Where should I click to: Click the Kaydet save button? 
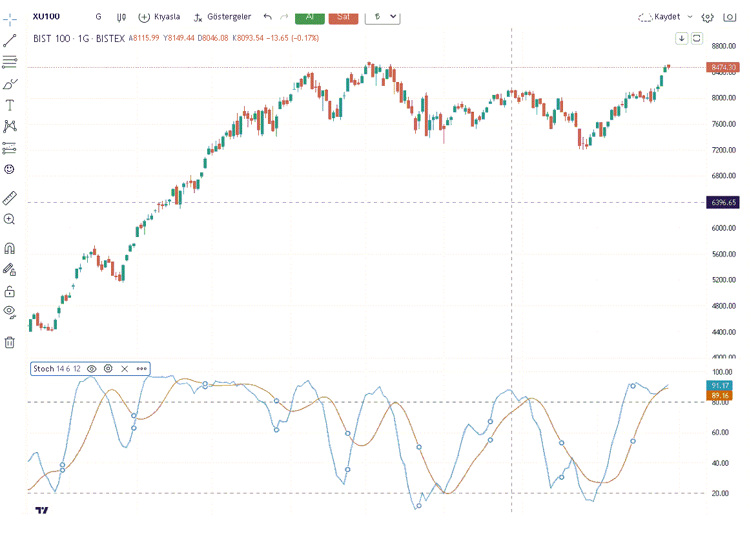[659, 17]
